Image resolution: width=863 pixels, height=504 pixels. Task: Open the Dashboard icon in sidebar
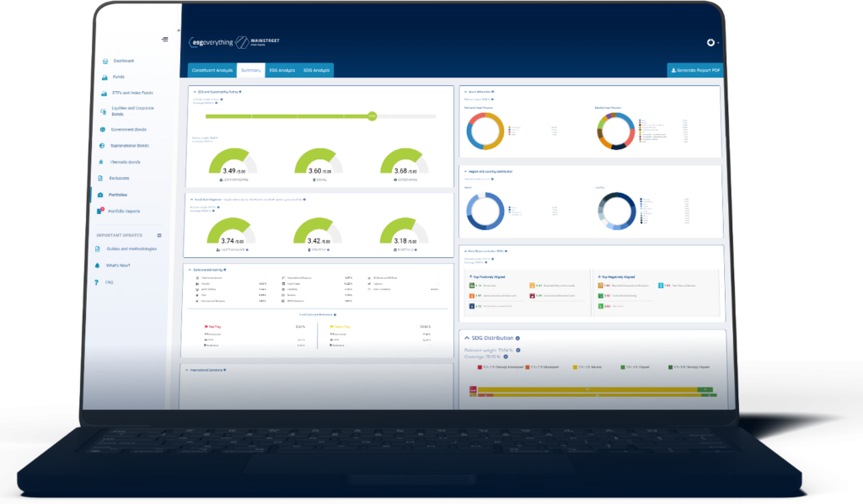click(x=105, y=62)
